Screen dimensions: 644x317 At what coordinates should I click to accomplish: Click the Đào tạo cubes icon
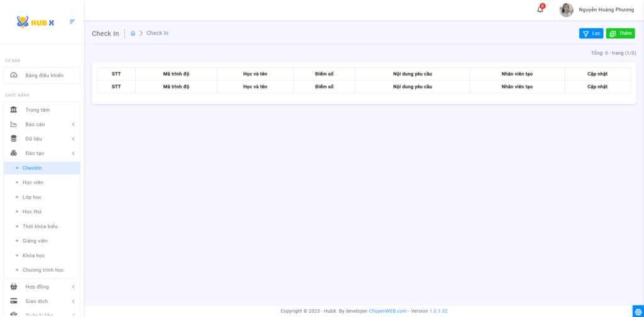(14, 153)
